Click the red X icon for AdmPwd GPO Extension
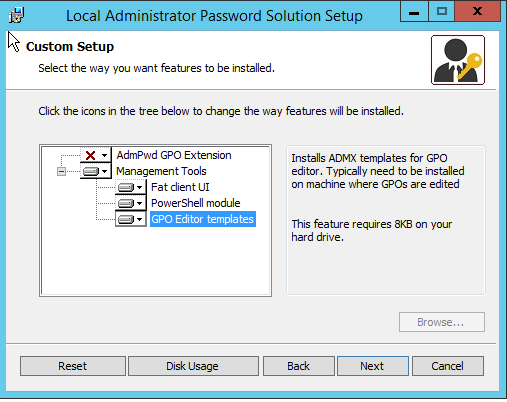Screen dimensions: 507x402 coord(90,155)
